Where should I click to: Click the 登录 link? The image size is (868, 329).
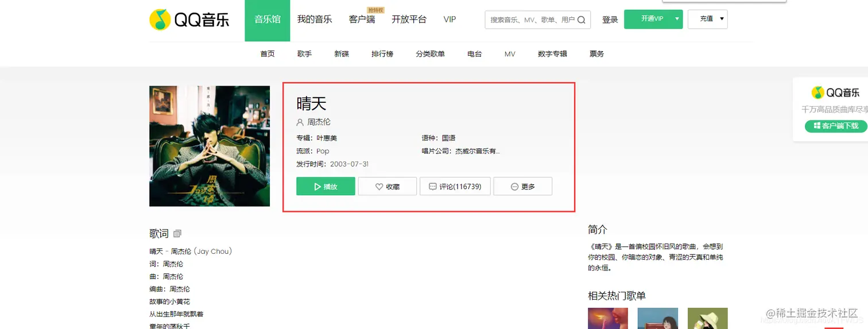(x=610, y=20)
